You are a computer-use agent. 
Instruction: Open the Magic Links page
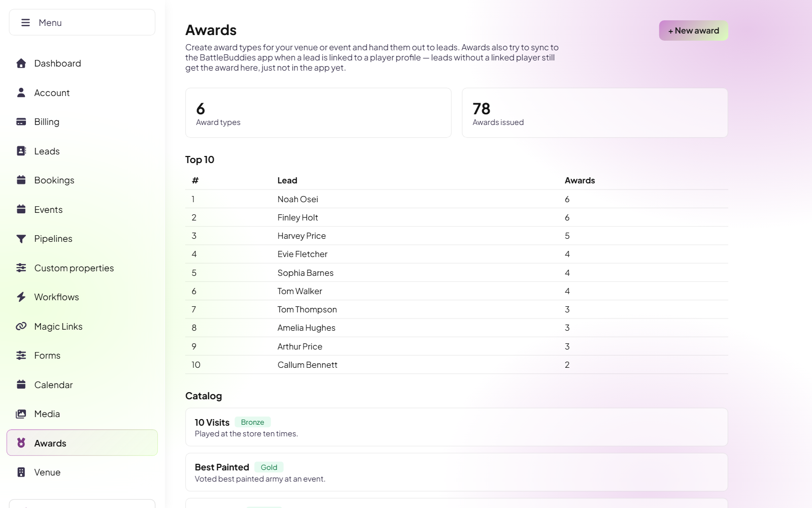82,326
